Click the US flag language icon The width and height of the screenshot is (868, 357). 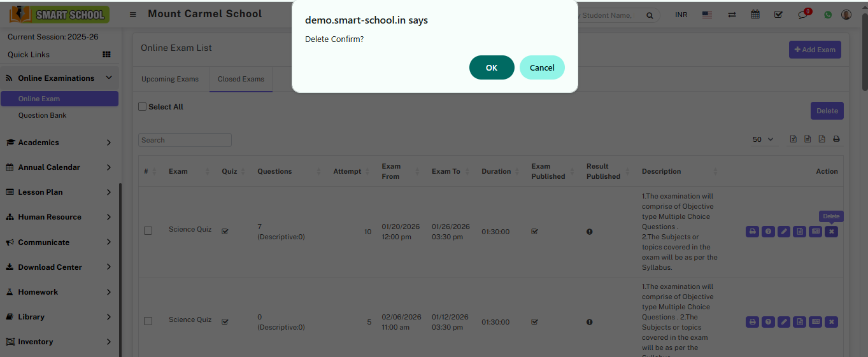tap(707, 15)
